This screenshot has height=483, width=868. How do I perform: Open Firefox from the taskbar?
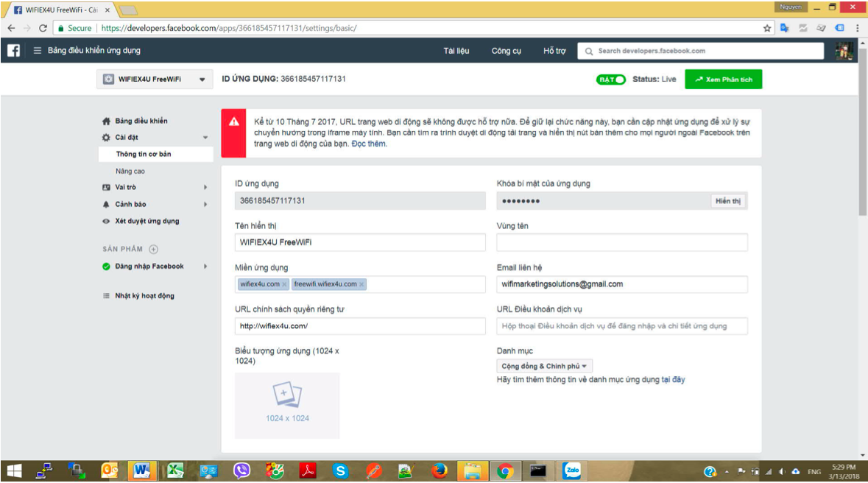[440, 470]
